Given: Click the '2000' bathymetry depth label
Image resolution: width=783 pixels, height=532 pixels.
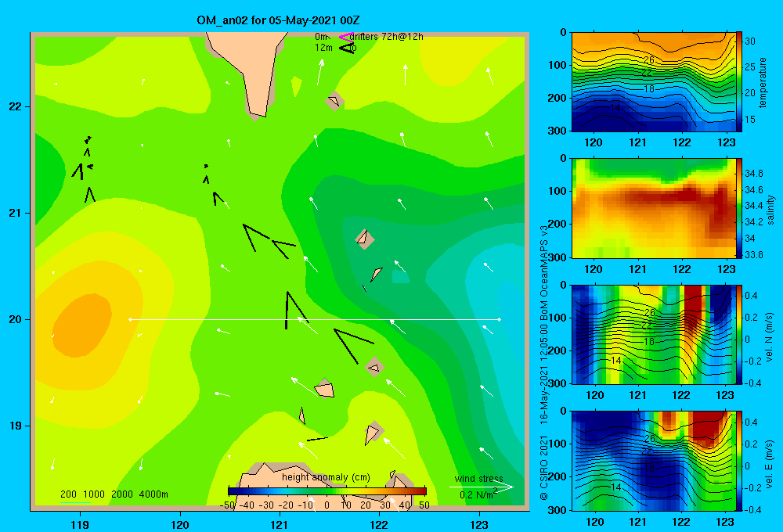Looking at the screenshot, I should click(x=122, y=494).
